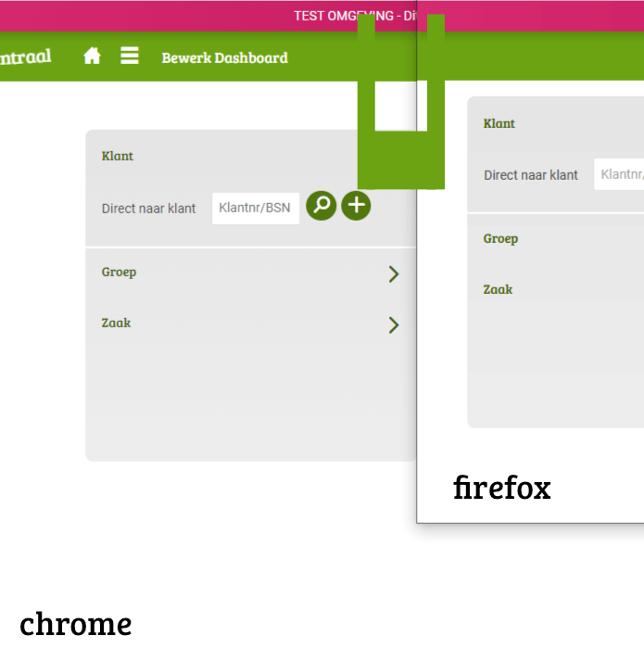The height and width of the screenshot is (661, 644).
Task: Select Klant heading in Firefox panel
Action: (x=499, y=123)
